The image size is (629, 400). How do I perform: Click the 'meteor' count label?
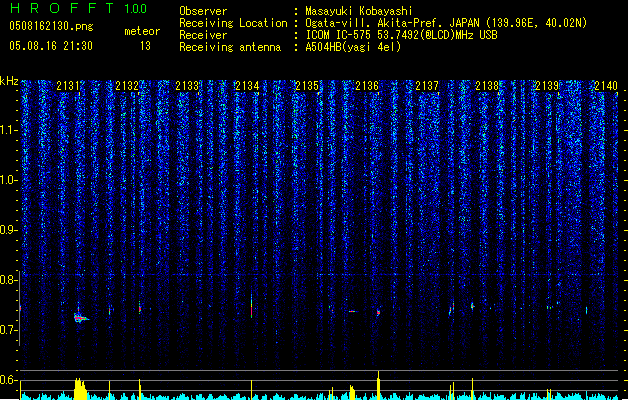tap(142, 31)
